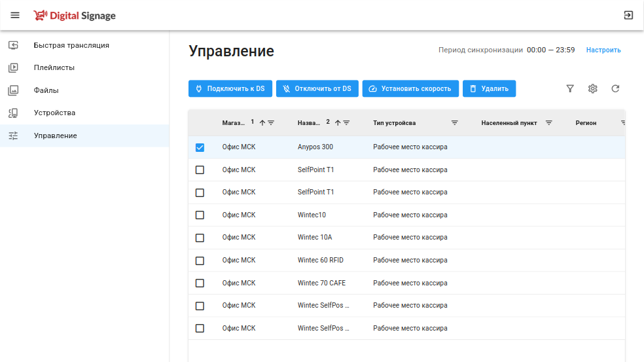Open table settings gear icon
644x362 pixels.
point(592,88)
